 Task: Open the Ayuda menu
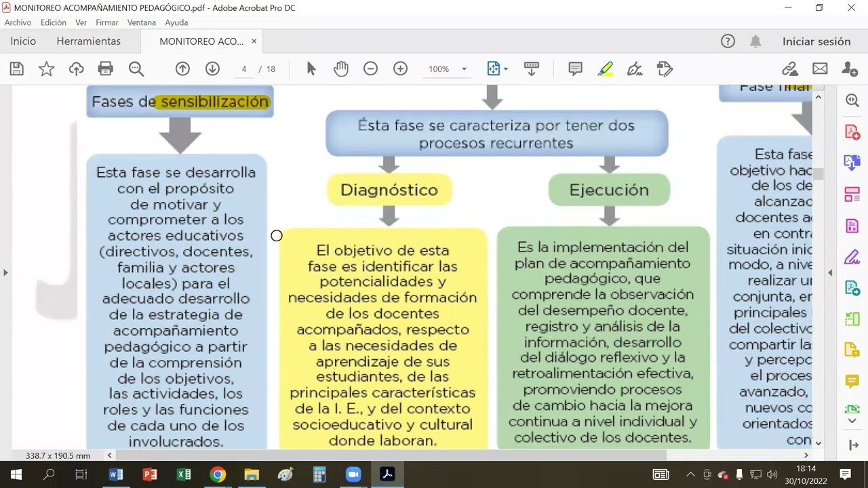point(176,22)
